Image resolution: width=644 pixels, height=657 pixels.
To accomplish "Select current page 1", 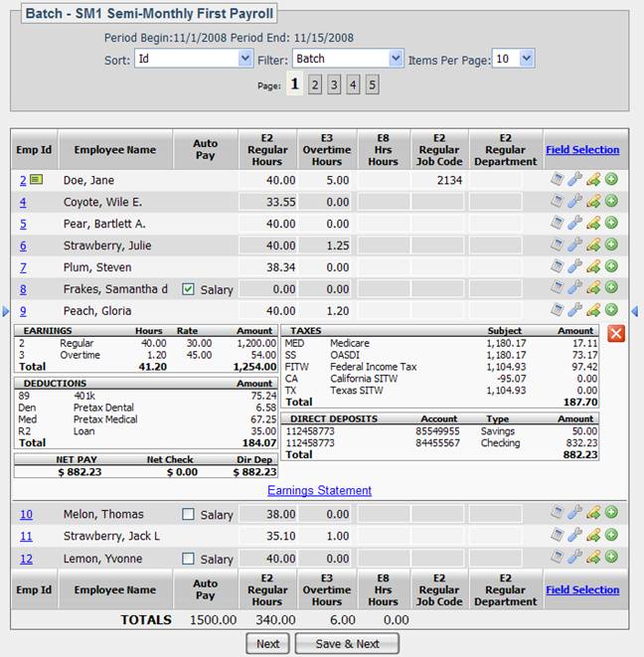I will tap(294, 83).
